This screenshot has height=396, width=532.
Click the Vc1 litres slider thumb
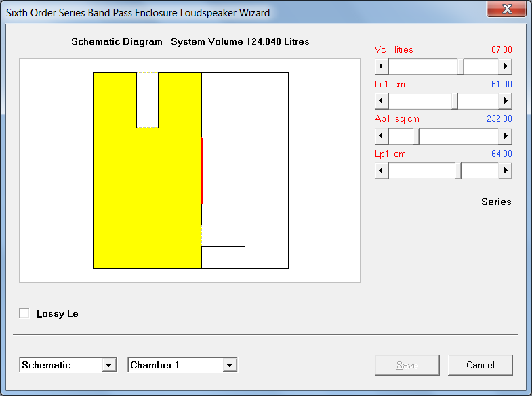(461, 66)
